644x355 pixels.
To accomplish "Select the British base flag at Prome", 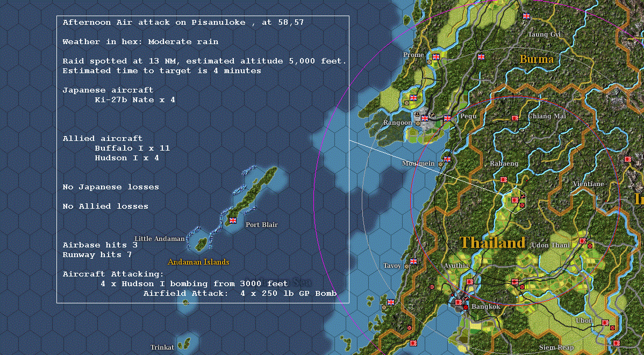I will [x=436, y=56].
